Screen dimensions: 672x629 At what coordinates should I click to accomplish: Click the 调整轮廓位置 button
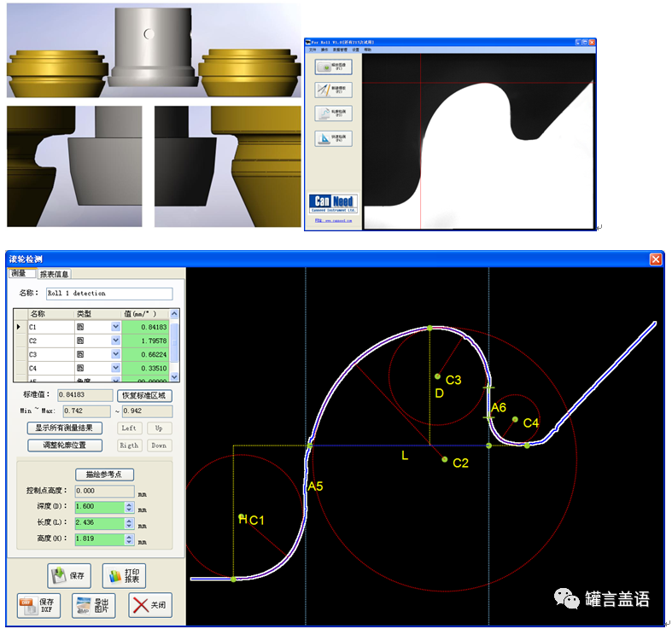[x=65, y=446]
